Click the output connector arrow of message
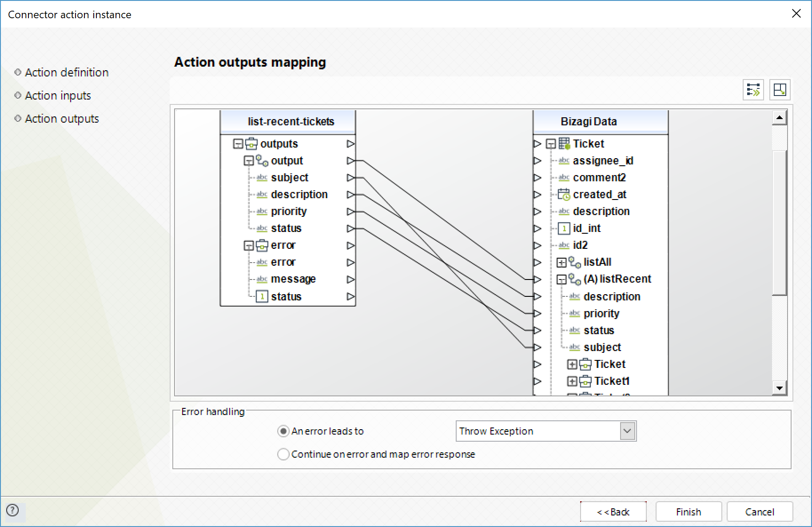This screenshot has height=527, width=812. point(351,279)
